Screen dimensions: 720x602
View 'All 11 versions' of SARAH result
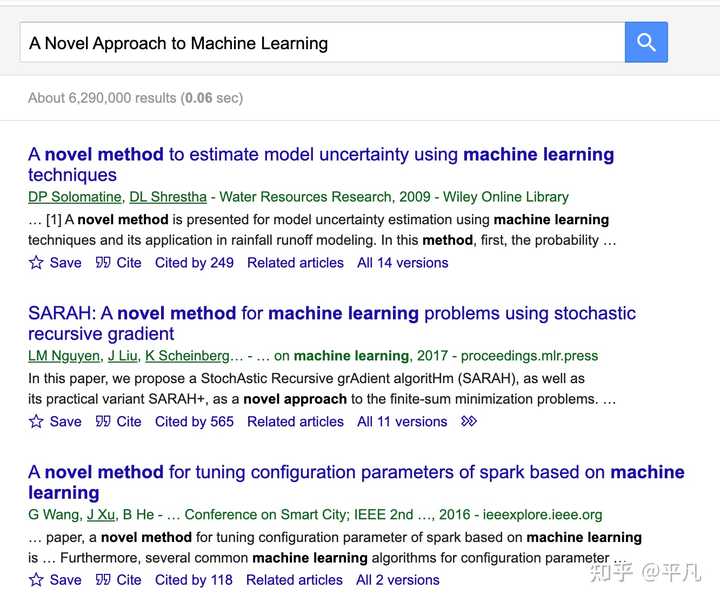[402, 422]
